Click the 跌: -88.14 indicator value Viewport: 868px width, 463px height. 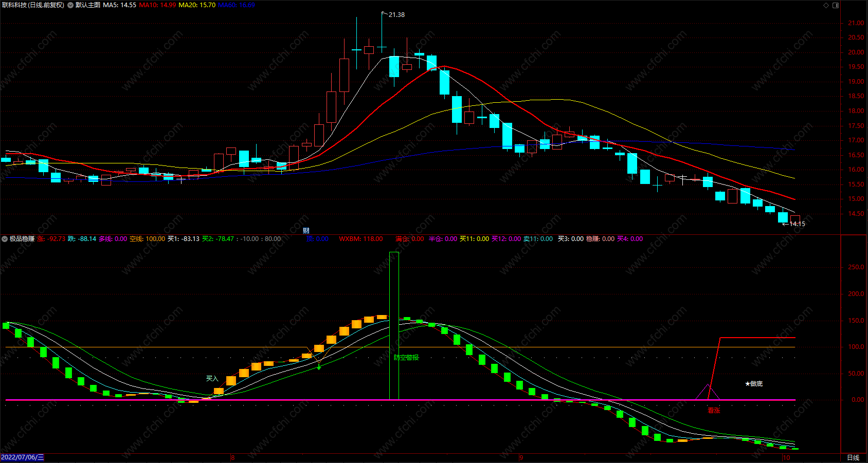click(82, 239)
